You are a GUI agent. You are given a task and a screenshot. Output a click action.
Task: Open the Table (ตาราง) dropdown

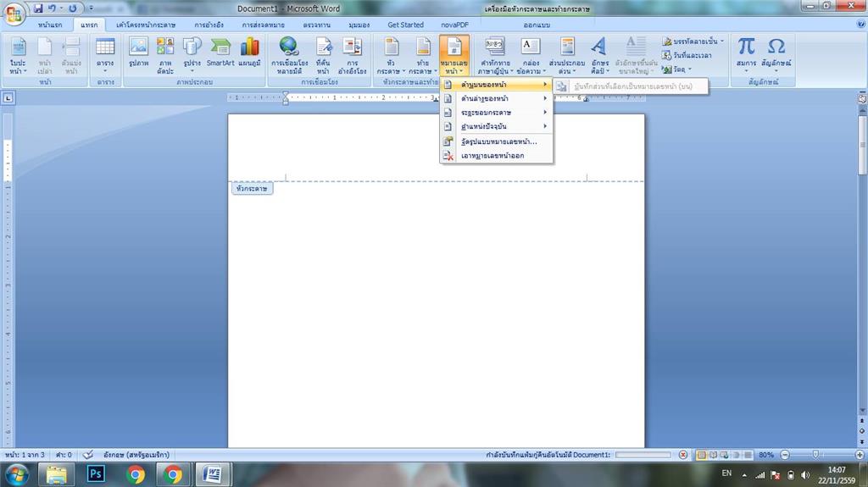105,56
